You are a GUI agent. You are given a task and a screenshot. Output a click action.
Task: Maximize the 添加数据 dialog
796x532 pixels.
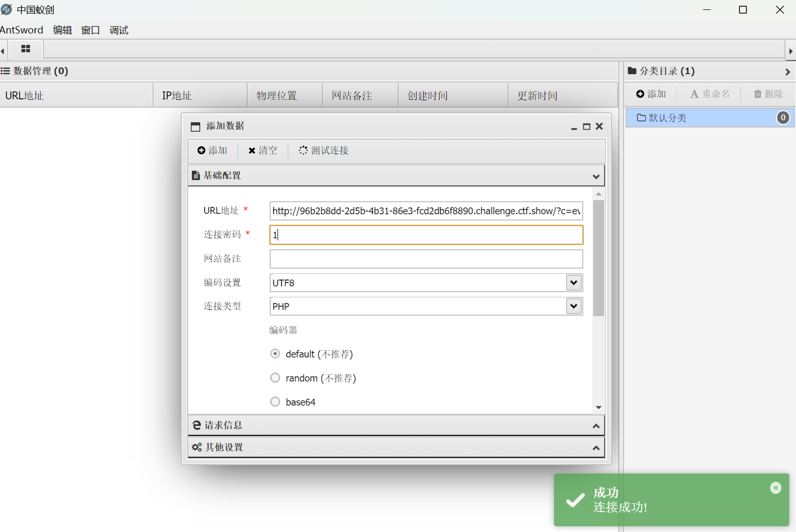click(586, 127)
